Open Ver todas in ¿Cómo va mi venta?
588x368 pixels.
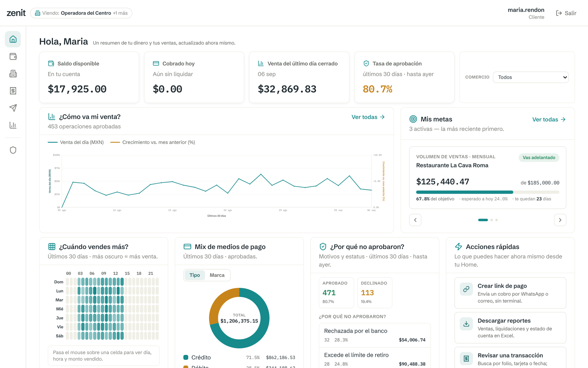click(x=368, y=117)
